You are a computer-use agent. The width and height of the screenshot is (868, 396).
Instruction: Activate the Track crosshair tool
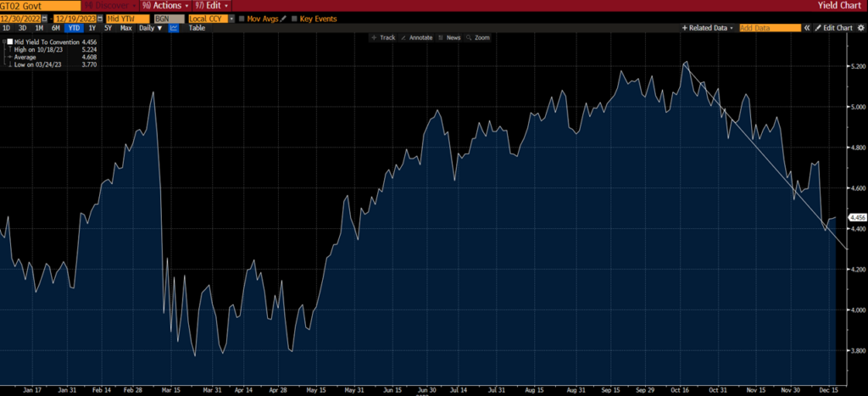tap(384, 37)
